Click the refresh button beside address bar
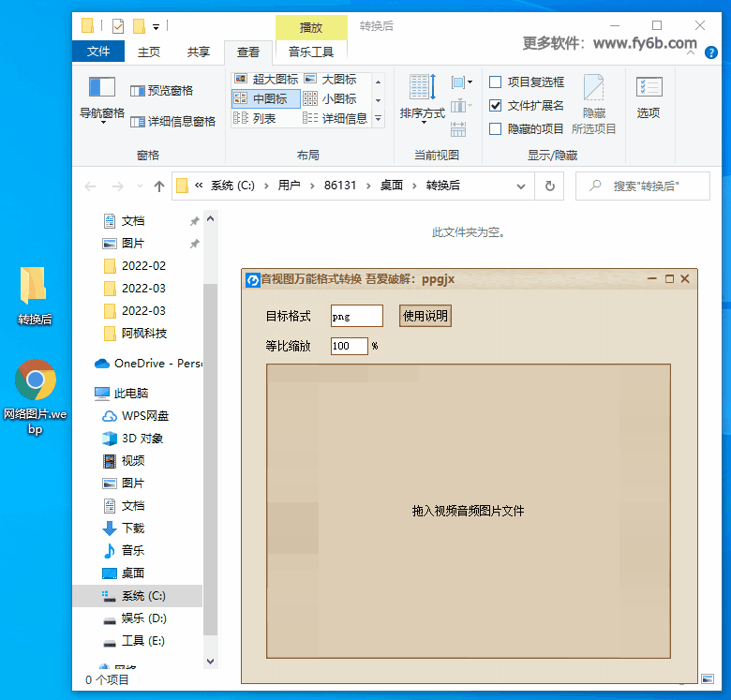 point(550,186)
